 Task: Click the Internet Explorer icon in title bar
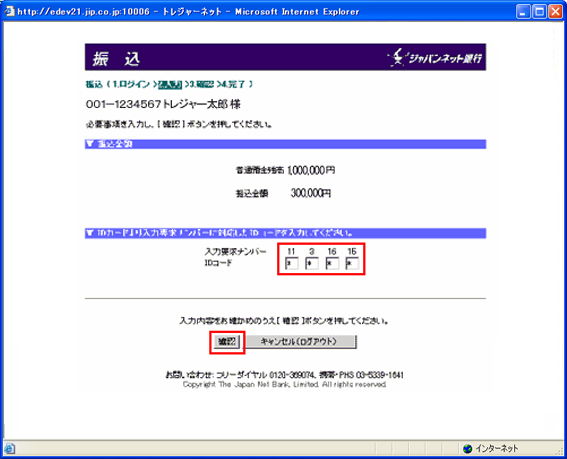point(9,11)
